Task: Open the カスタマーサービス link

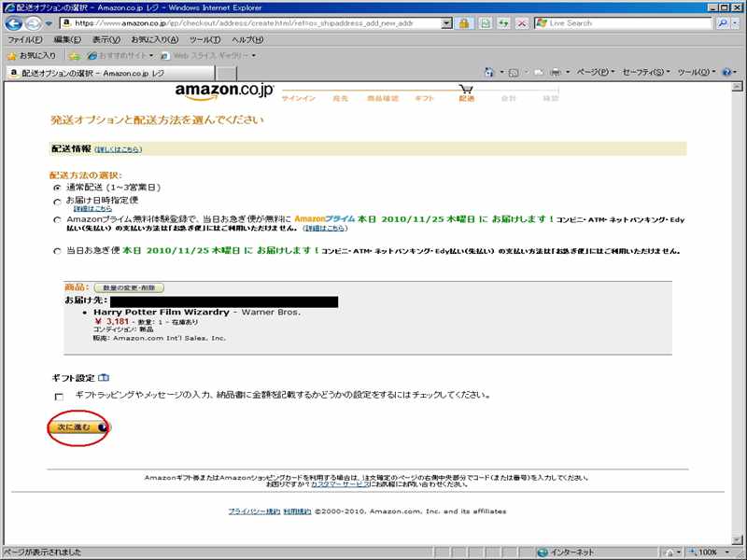Action: [340, 484]
